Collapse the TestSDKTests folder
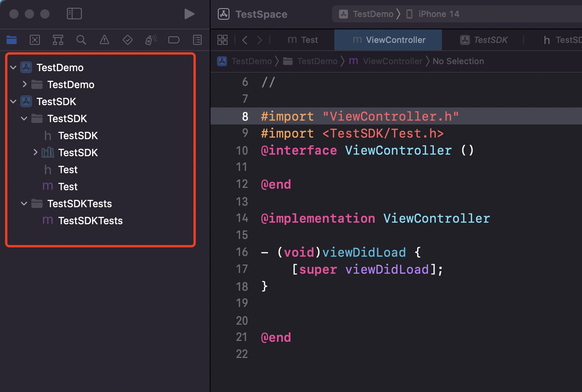The width and height of the screenshot is (582, 392). point(24,204)
